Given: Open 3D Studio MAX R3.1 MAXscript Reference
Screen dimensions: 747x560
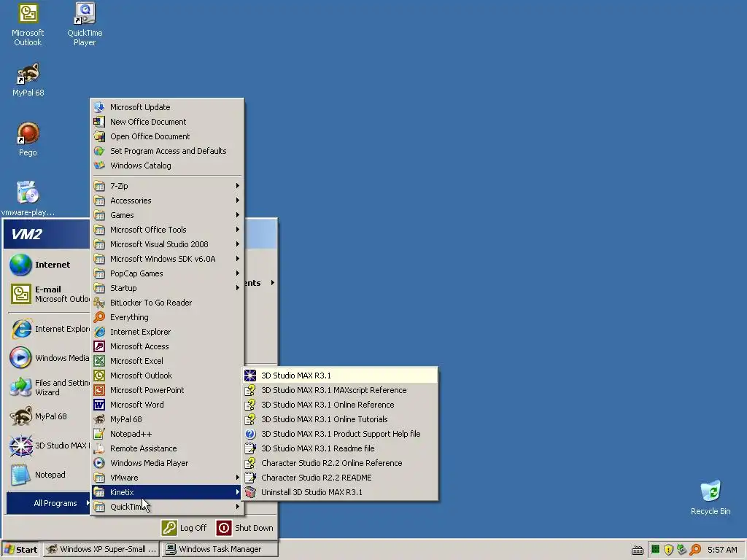Looking at the screenshot, I should pos(340,390).
